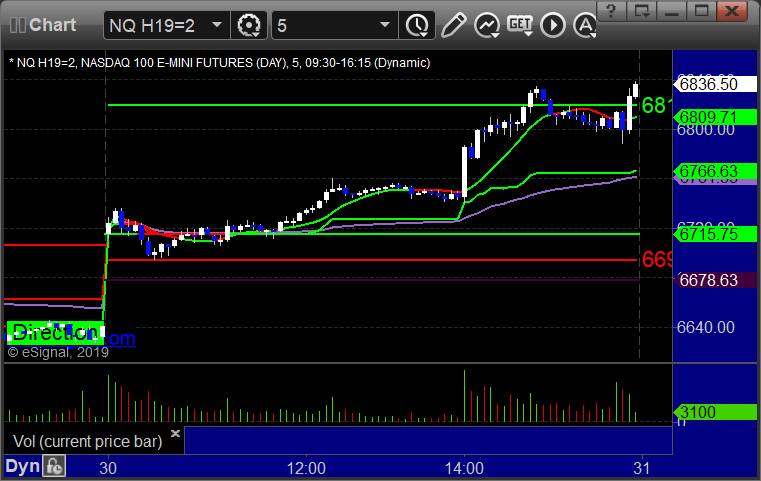Click the 12:00 time axis label
Viewport: 761px width, 481px height.
click(306, 468)
